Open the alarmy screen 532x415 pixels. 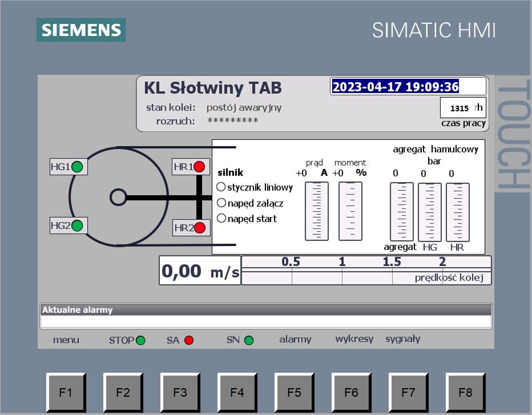click(x=295, y=339)
